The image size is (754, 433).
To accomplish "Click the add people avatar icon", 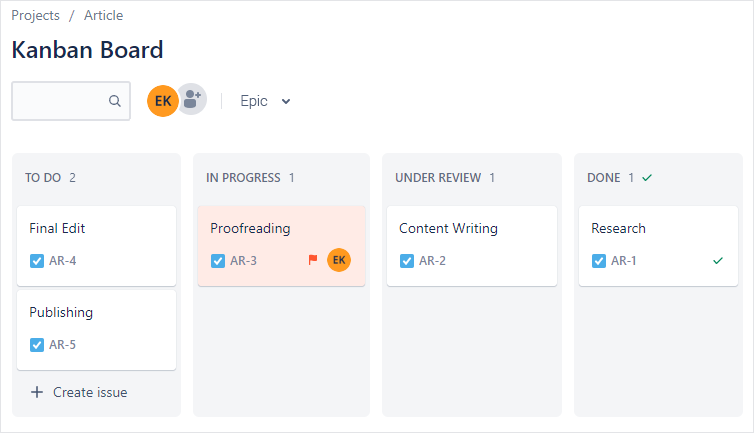I will click(x=192, y=100).
